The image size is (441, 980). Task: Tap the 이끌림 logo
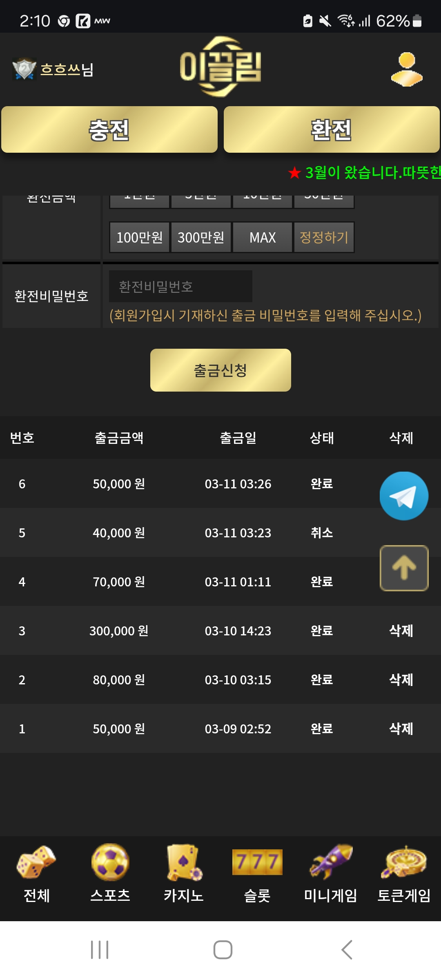click(x=220, y=67)
